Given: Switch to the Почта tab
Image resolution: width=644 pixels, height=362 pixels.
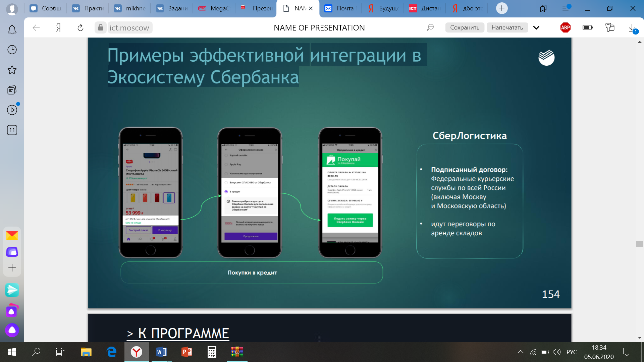Looking at the screenshot, I should point(340,8).
